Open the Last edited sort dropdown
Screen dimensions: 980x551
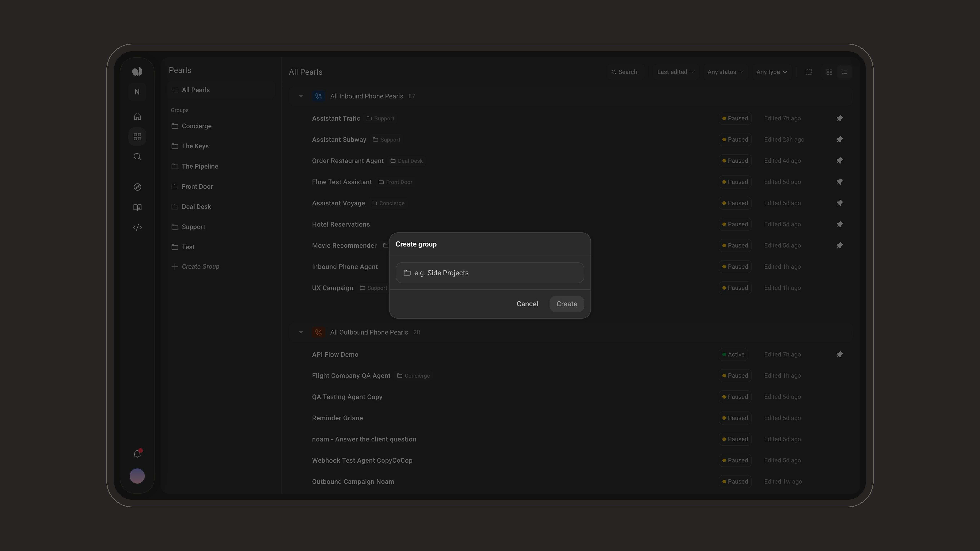(676, 72)
